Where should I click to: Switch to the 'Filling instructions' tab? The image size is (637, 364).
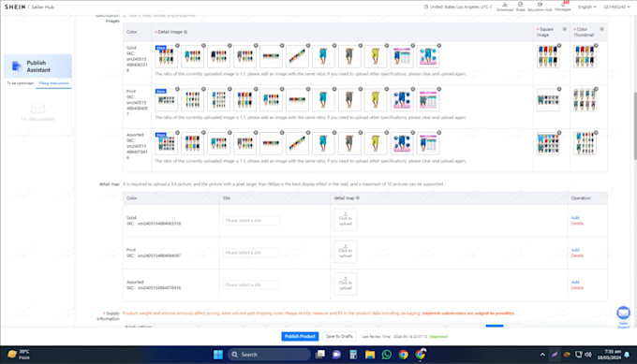53,83
